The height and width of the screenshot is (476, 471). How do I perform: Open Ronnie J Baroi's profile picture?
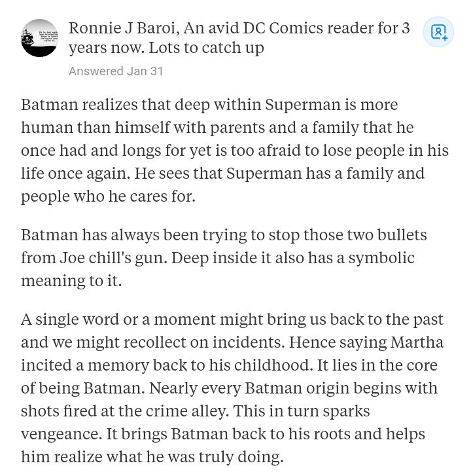click(40, 38)
